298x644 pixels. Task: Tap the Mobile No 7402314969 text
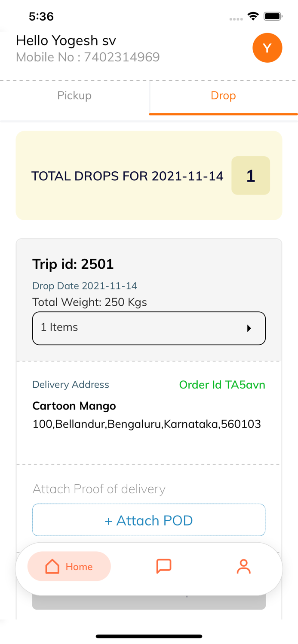tap(88, 57)
